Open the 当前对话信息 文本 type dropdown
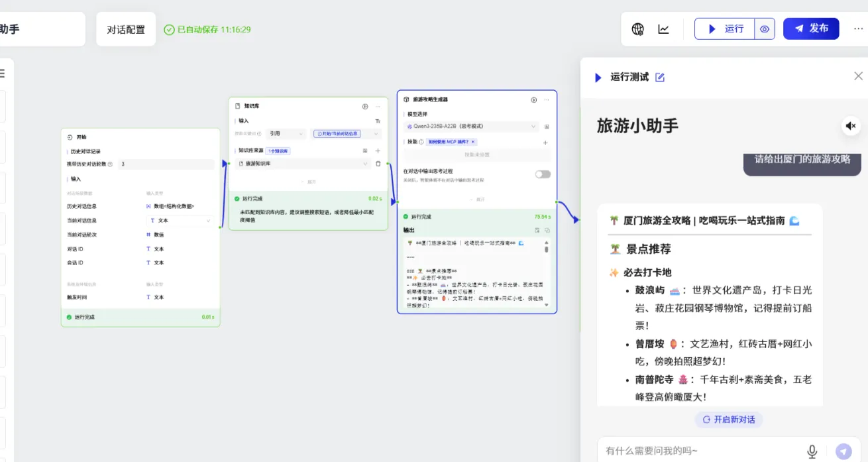 pyautogui.click(x=180, y=221)
